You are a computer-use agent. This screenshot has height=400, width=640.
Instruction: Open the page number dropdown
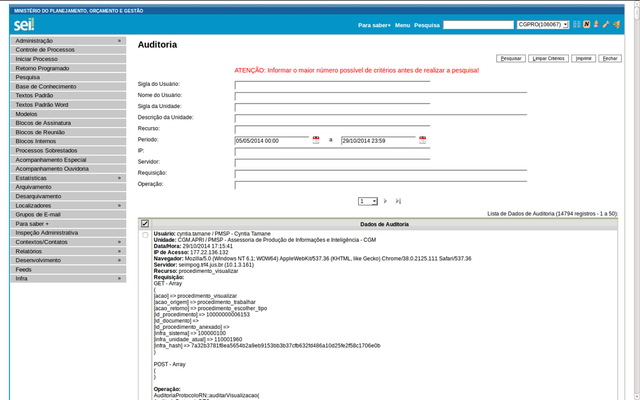click(368, 201)
